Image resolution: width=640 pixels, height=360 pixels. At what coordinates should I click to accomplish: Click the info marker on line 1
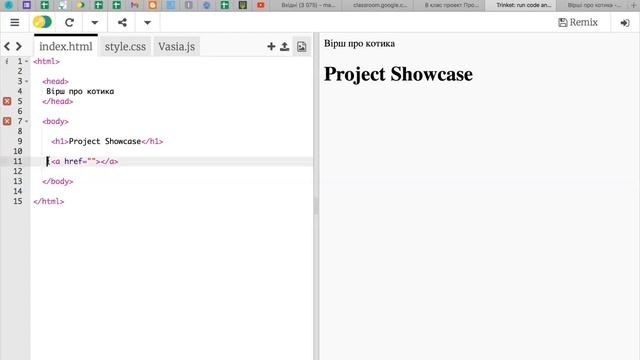7,61
